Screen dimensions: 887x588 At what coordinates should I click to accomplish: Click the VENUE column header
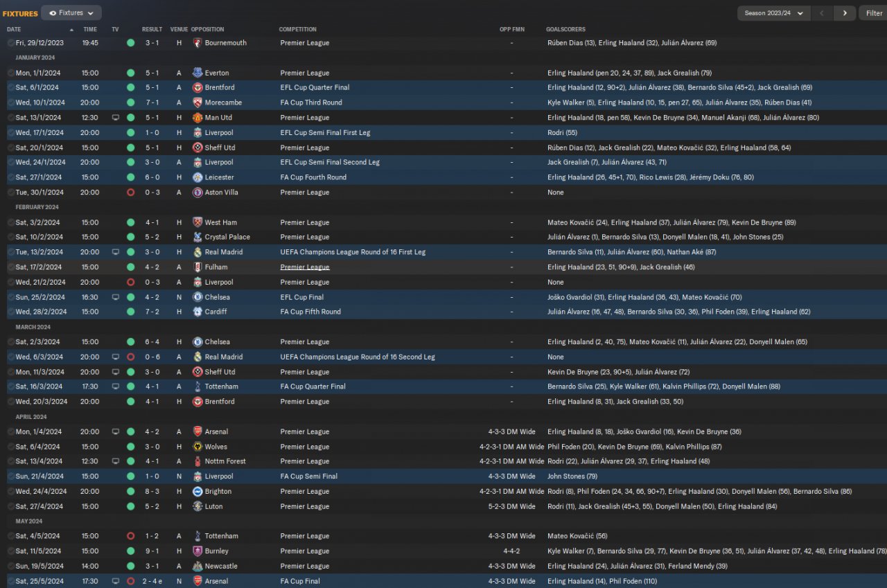(179, 30)
